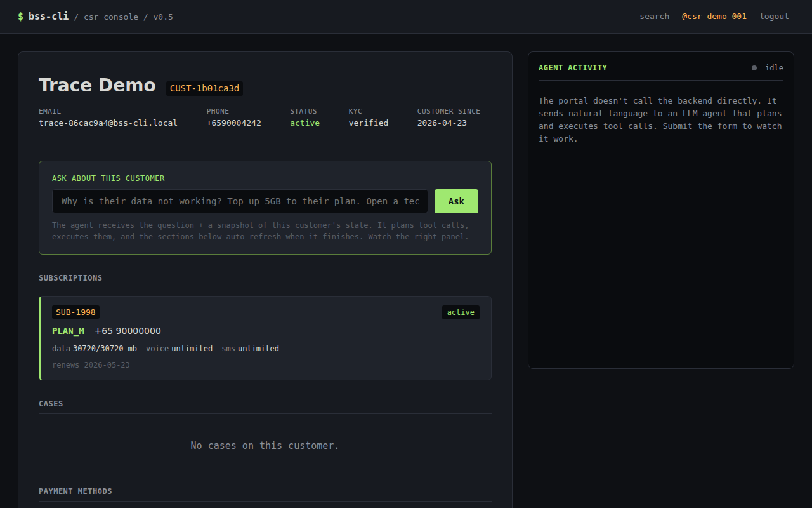Click inside the customer question input field

point(240,201)
